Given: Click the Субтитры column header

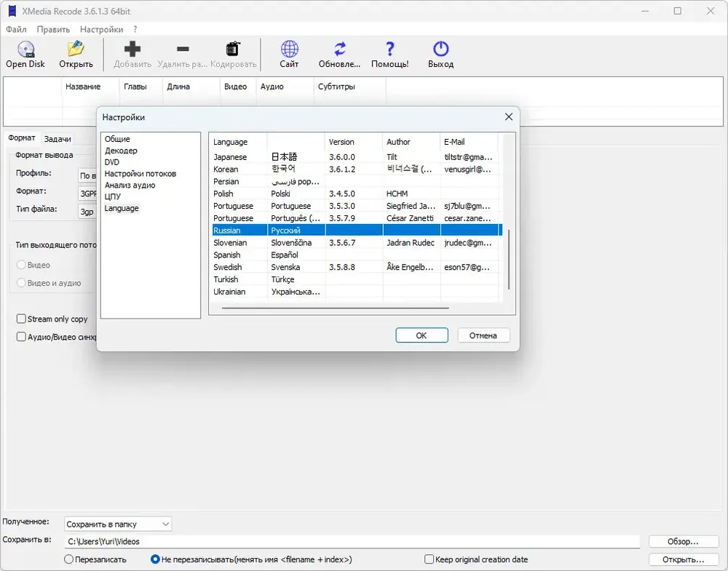Looking at the screenshot, I should (349, 87).
